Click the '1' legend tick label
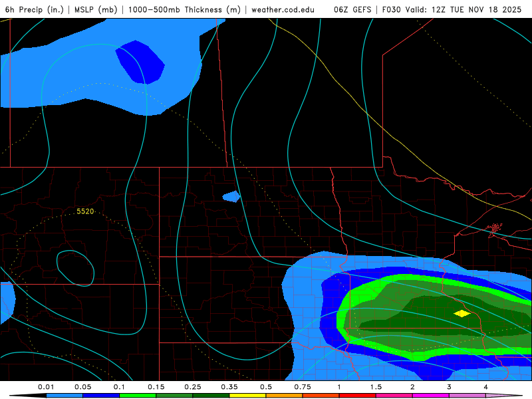 [339, 387]
